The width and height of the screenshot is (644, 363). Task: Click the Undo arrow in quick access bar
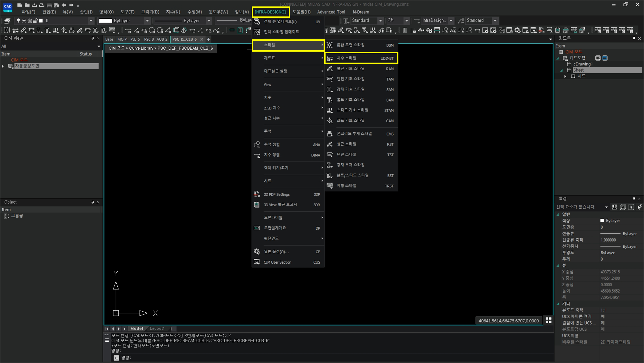[x=64, y=5]
